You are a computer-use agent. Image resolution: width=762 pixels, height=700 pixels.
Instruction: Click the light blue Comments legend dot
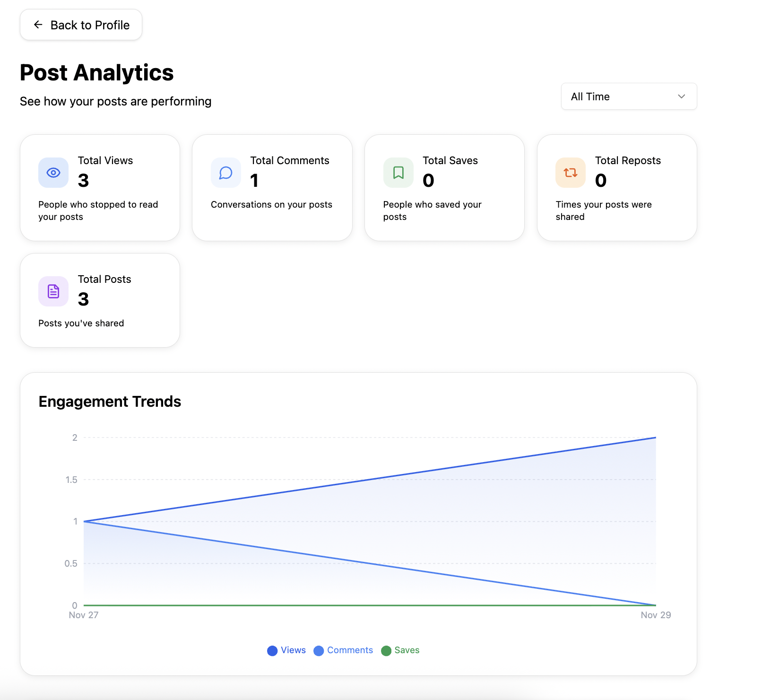319,651
